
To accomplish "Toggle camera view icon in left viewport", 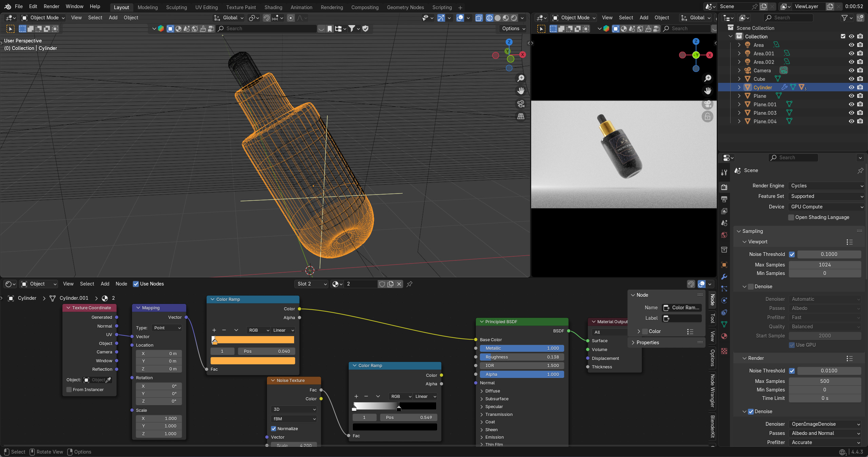I will [521, 104].
